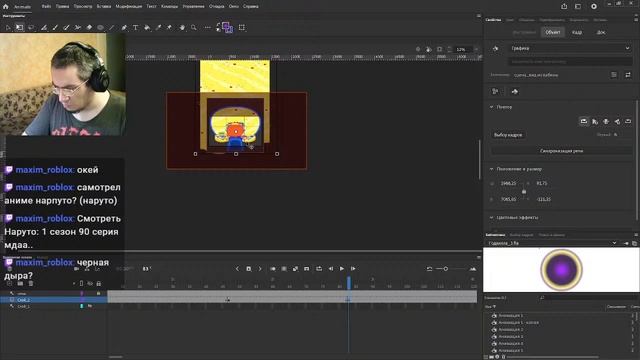The height and width of the screenshot is (360, 640).
Task: Select the Hand tool
Action: click(182, 28)
